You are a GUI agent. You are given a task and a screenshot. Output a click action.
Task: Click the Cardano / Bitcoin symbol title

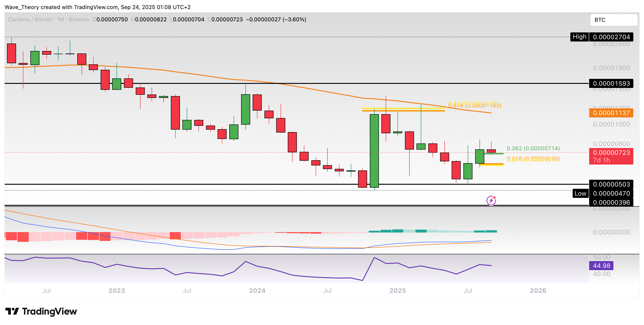point(30,19)
